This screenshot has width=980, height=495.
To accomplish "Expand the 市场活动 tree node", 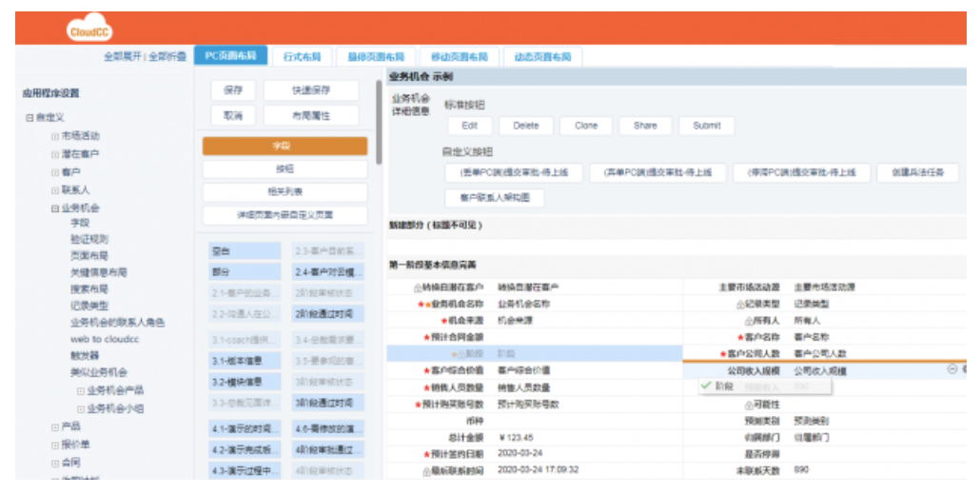I will [x=54, y=136].
